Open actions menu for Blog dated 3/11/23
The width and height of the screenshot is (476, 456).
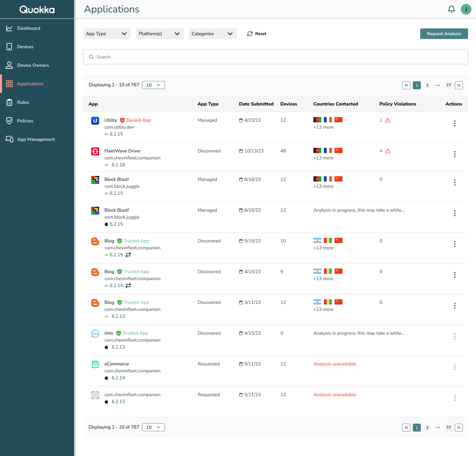pyautogui.click(x=455, y=306)
